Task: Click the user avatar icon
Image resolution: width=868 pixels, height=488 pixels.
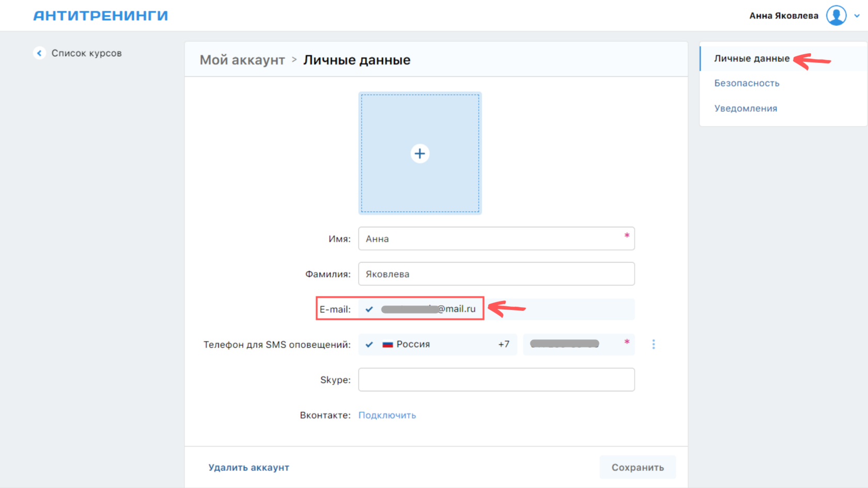Action: click(836, 15)
